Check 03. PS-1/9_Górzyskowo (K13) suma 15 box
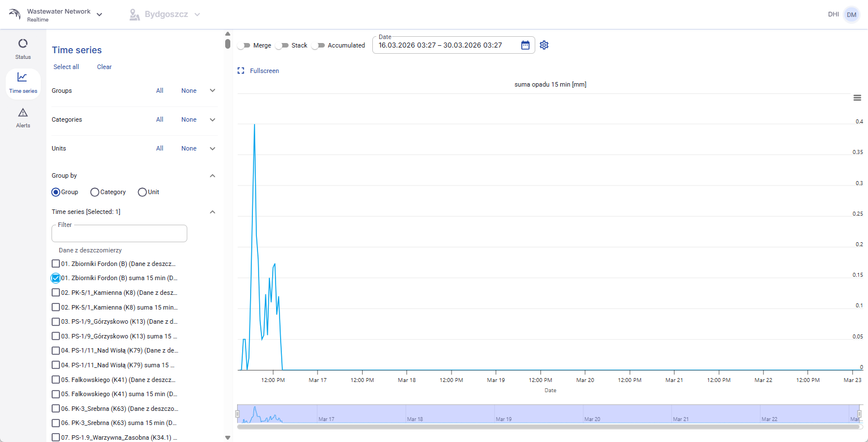 (x=55, y=336)
